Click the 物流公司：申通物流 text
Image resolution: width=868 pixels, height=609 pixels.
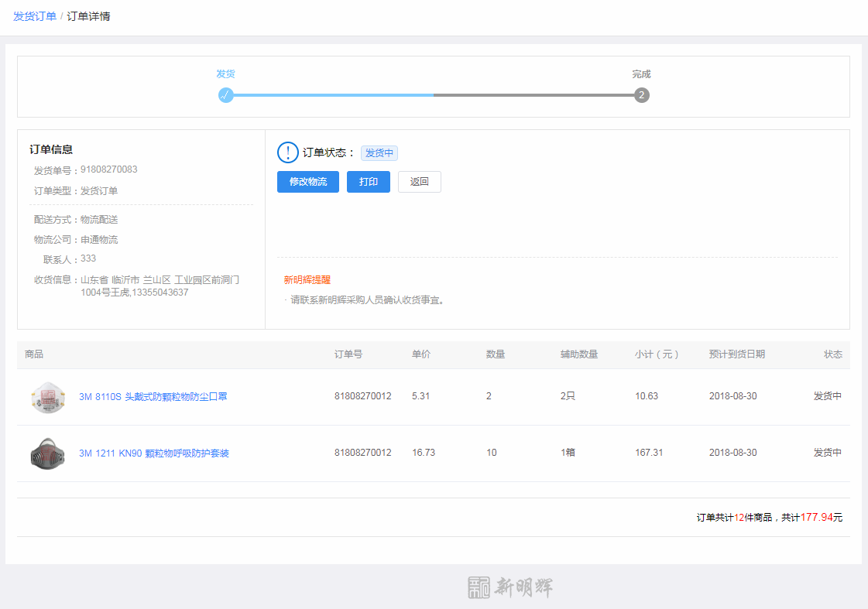[76, 240]
